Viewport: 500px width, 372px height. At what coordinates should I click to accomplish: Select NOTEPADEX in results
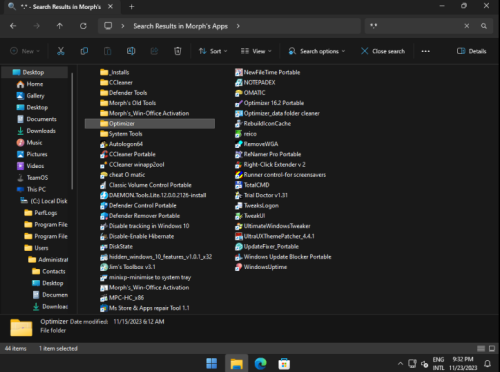pyautogui.click(x=255, y=82)
